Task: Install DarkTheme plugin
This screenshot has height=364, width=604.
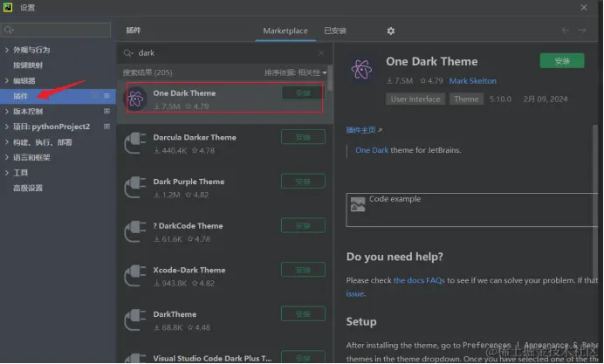Action: point(303,314)
